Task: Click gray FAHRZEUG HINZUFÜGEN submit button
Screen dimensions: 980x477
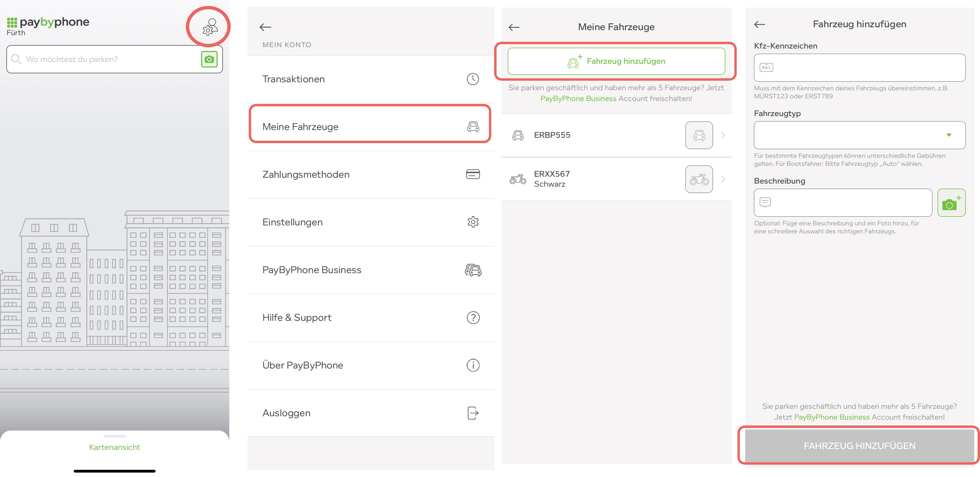Action: (859, 446)
